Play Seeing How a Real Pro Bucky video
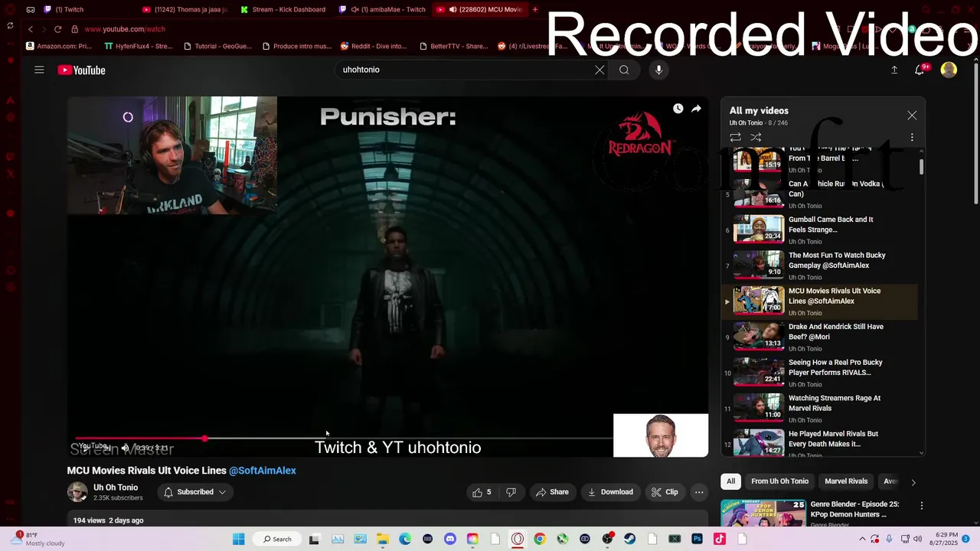 (819, 373)
